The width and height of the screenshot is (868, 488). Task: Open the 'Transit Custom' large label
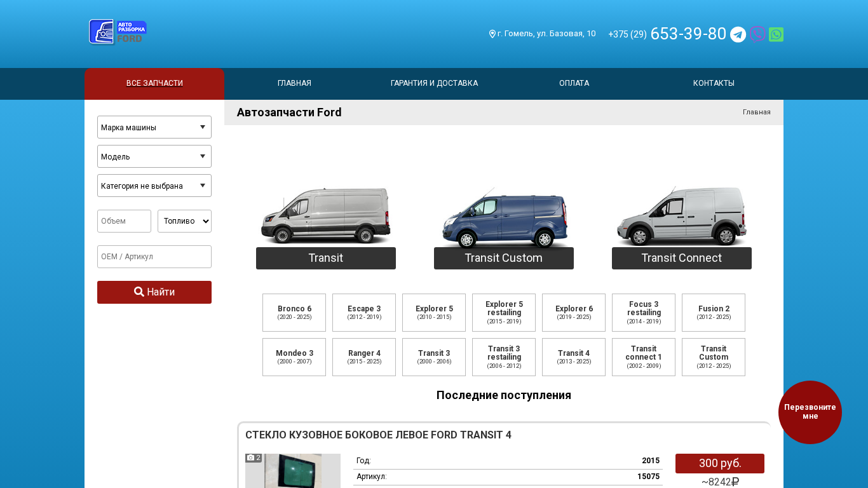coord(504,258)
